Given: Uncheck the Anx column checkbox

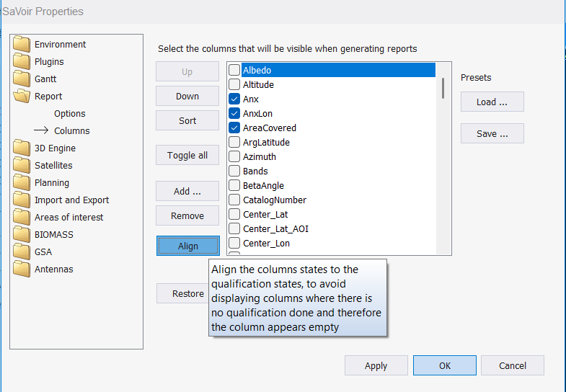Looking at the screenshot, I should coord(234,99).
